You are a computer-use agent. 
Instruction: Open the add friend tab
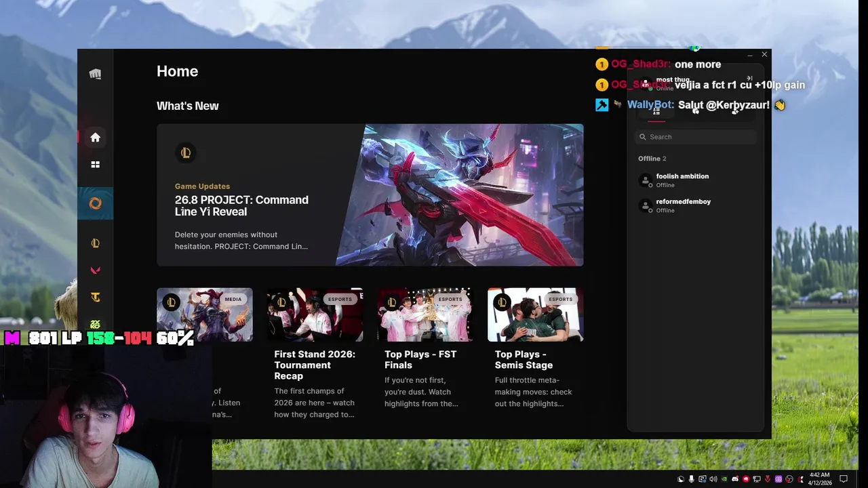pyautogui.click(x=735, y=111)
